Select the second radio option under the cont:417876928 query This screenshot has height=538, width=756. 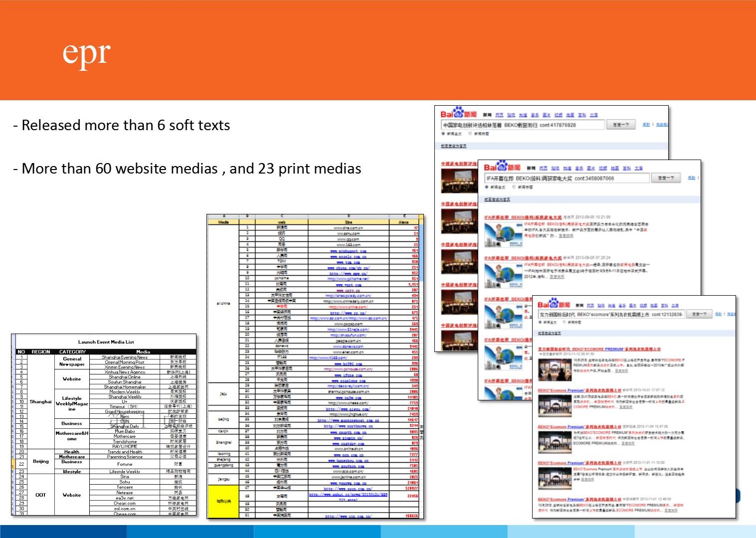click(x=470, y=134)
